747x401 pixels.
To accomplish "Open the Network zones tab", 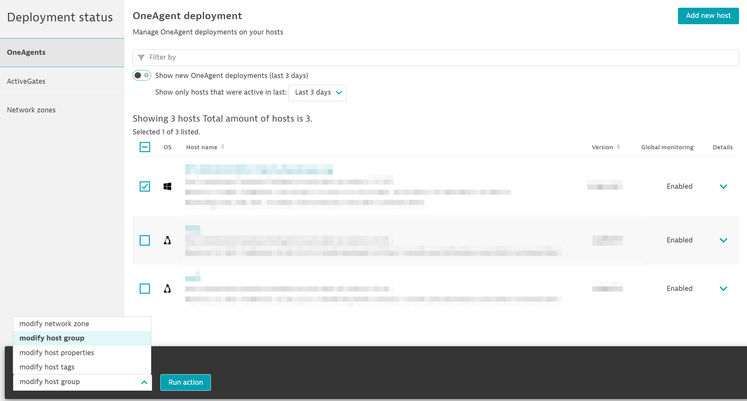I will pos(62,110).
